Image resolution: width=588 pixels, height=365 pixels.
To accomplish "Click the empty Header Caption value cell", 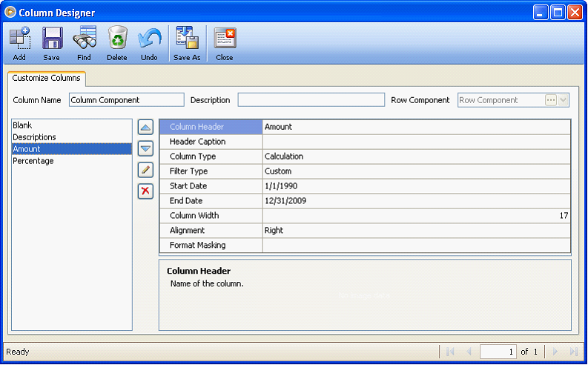I will pyautogui.click(x=417, y=142).
